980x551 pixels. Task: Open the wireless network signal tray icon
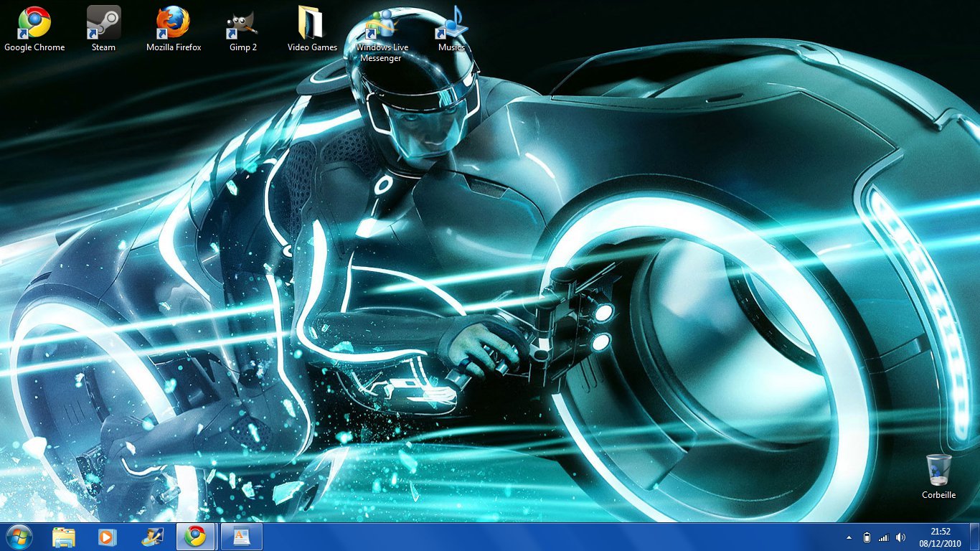[x=883, y=537]
